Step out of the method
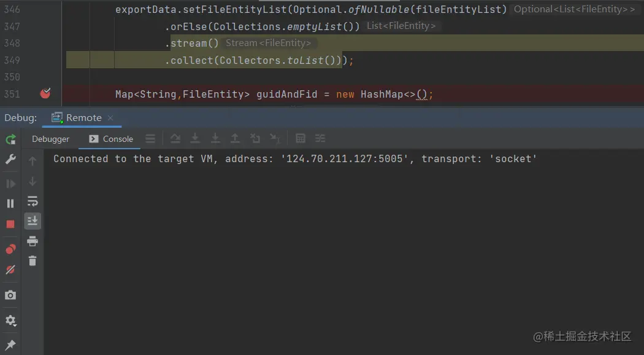644x355 pixels. click(235, 139)
